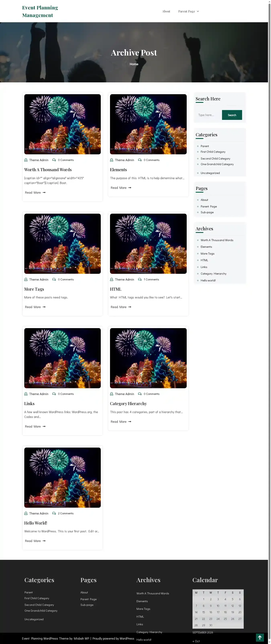Click the comments icon on More Tags post
The width and height of the screenshot is (271, 644).
point(54,279)
